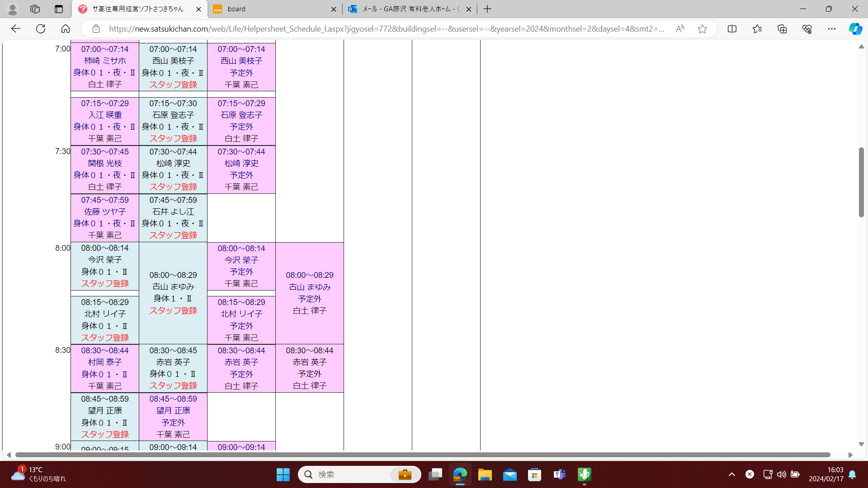The width and height of the screenshot is (868, 488).
Task: Open the Split screen icon
Action: click(x=732, y=29)
